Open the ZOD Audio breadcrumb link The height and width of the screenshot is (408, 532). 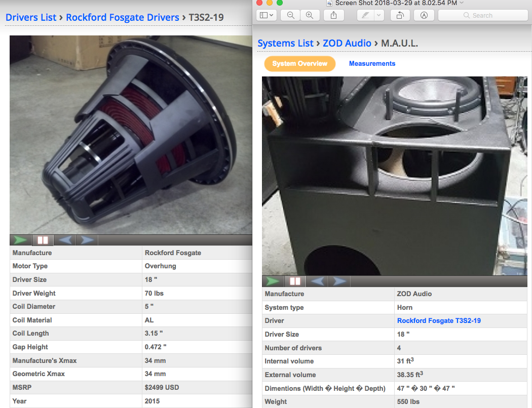pos(347,43)
